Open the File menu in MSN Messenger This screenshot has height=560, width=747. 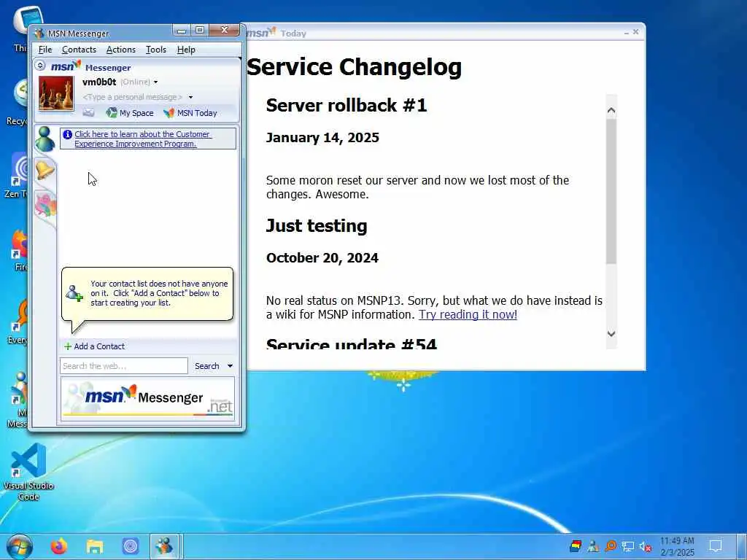click(x=45, y=50)
